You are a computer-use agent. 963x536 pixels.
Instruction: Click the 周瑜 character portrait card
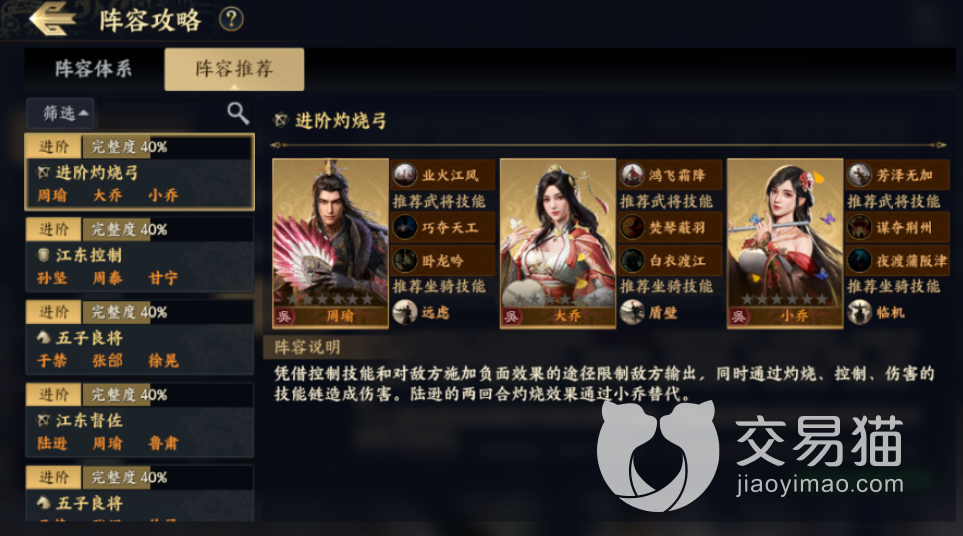(x=330, y=243)
